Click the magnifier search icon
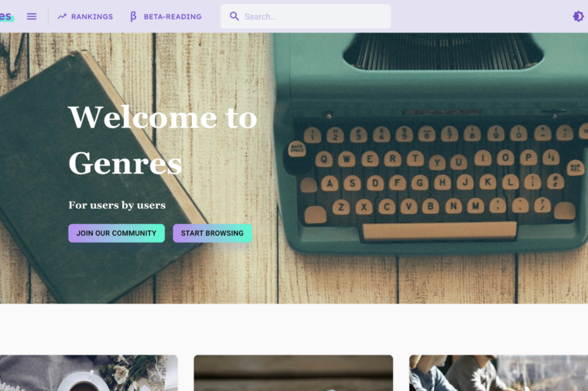 [x=234, y=16]
